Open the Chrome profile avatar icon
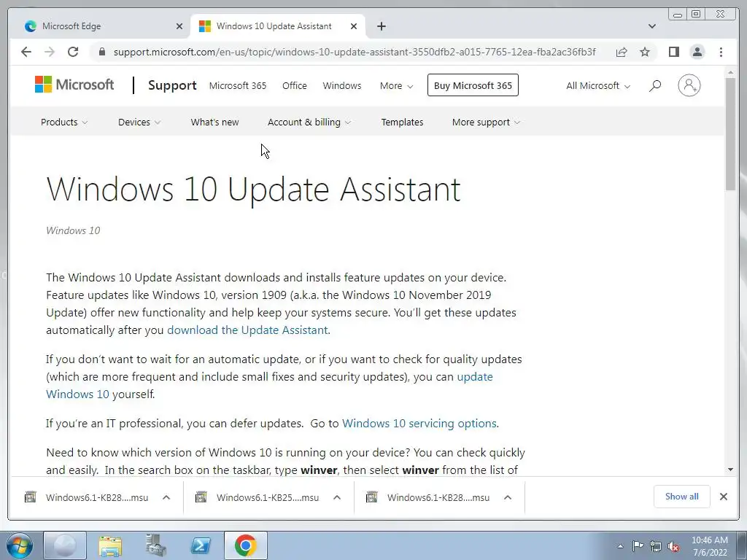Image resolution: width=747 pixels, height=560 pixels. [x=697, y=52]
